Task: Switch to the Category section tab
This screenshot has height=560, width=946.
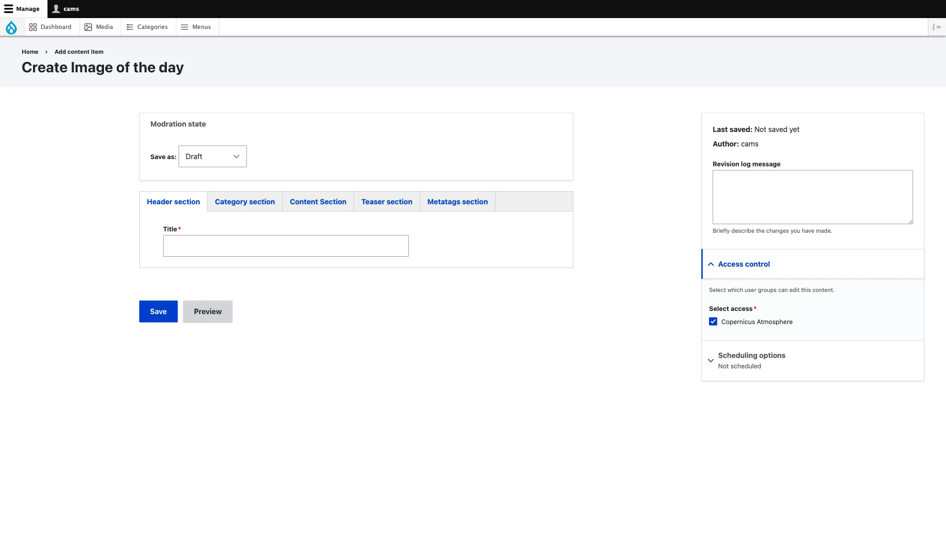Action: [245, 202]
